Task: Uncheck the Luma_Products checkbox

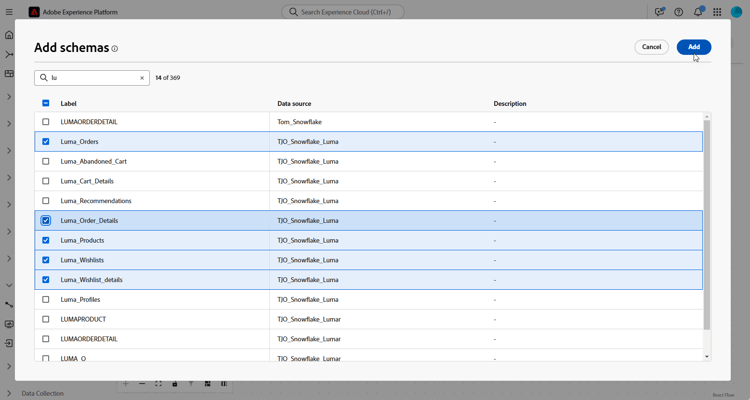Action: click(45, 240)
